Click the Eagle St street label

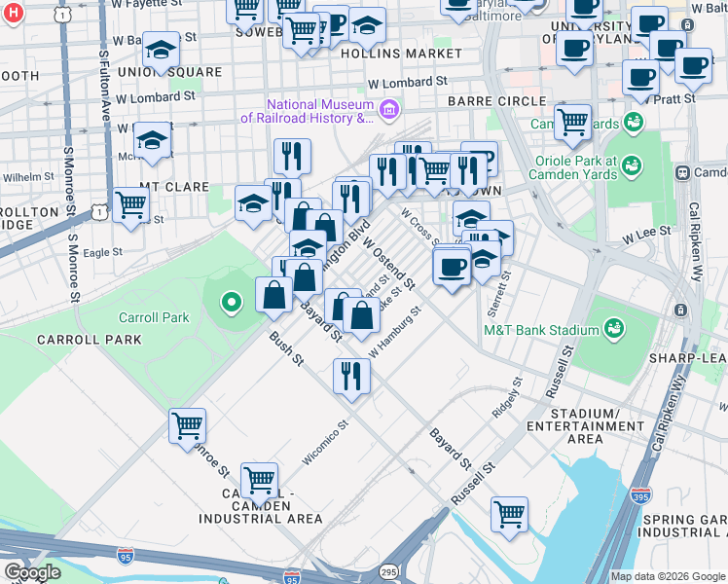(102, 252)
